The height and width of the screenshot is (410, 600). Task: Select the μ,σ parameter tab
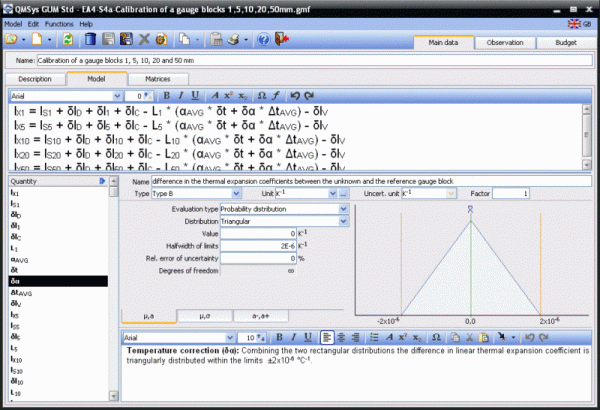tap(204, 315)
